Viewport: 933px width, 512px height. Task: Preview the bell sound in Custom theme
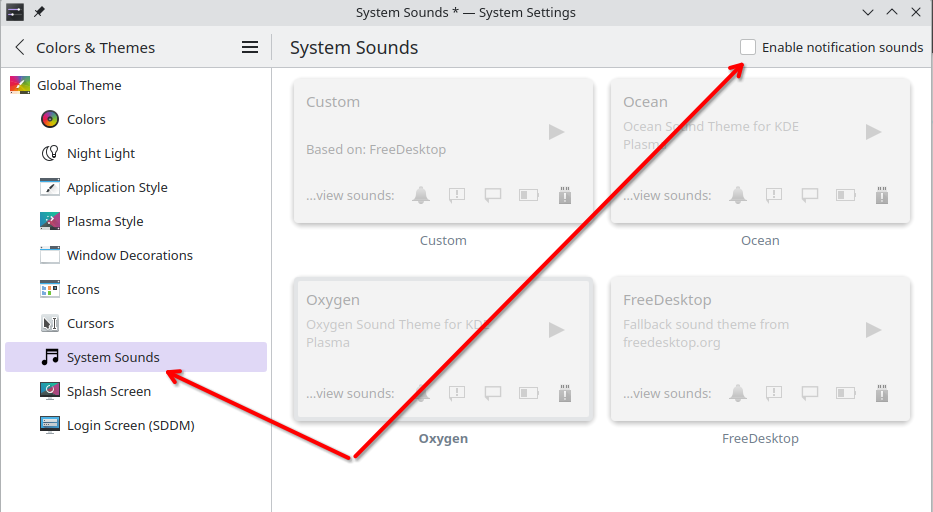pyautogui.click(x=421, y=195)
